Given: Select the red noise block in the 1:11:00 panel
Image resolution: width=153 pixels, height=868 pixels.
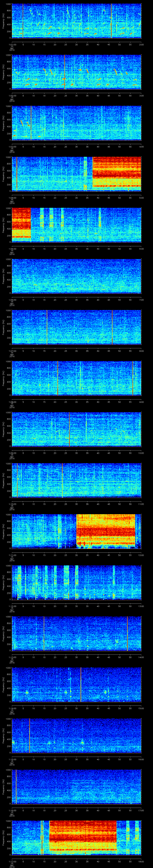Looking at the screenshot, I should click(x=106, y=530).
